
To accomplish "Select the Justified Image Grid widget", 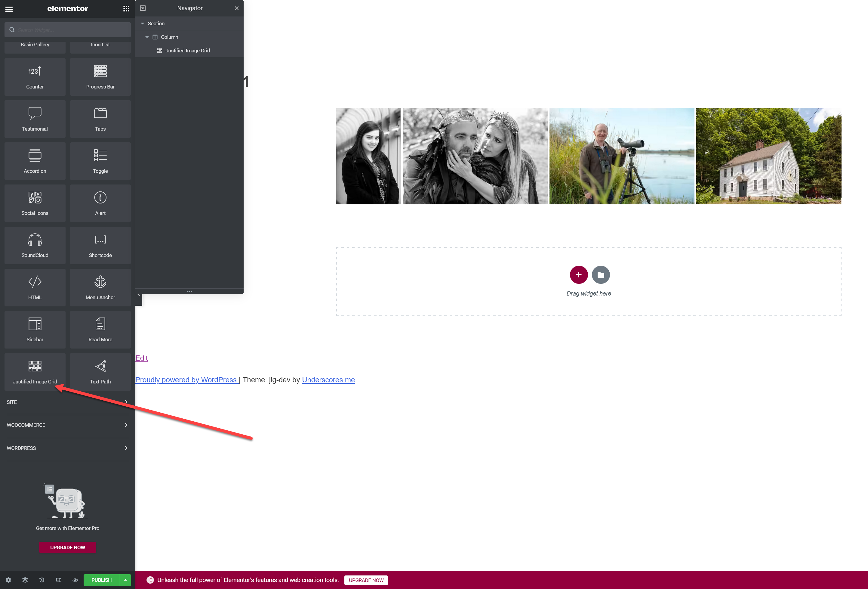I will pos(35,372).
